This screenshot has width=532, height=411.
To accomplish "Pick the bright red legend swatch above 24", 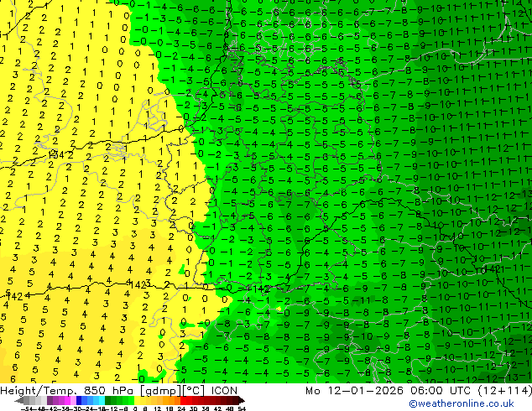I will click(183, 401).
